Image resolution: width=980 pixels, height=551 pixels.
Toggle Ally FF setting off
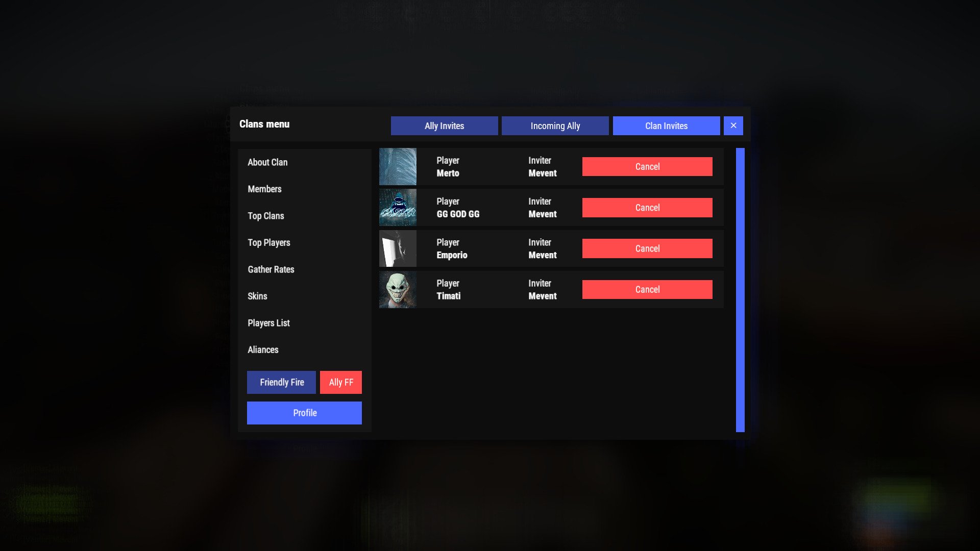(x=340, y=382)
